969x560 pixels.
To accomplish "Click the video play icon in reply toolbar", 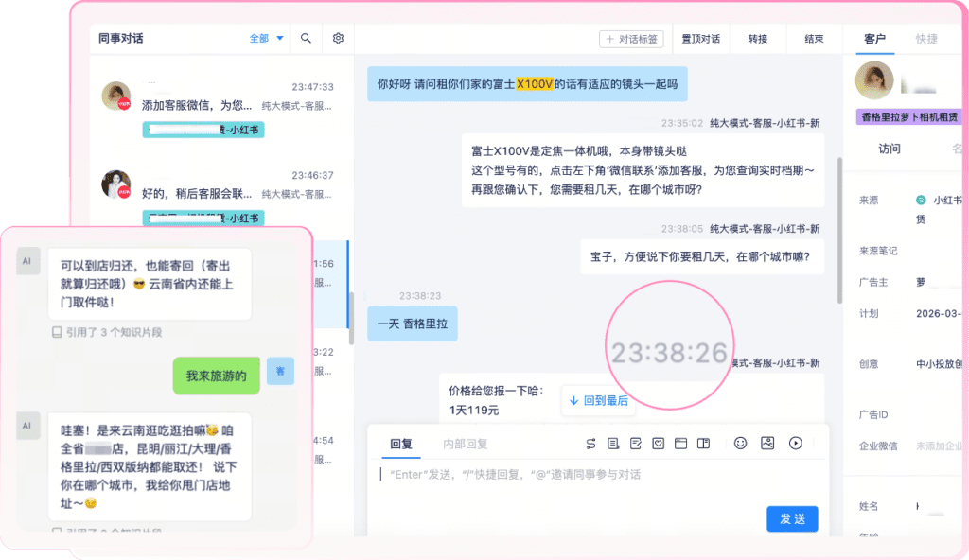I will point(796,443).
